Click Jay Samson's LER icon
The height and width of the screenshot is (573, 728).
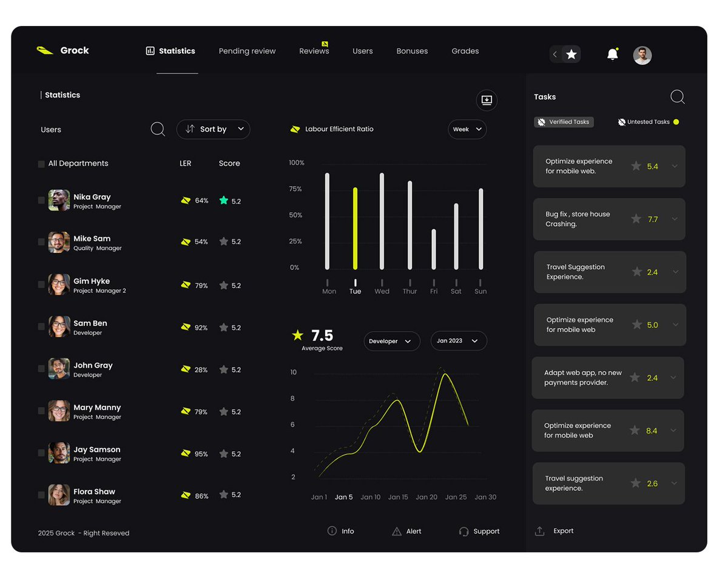186,453
